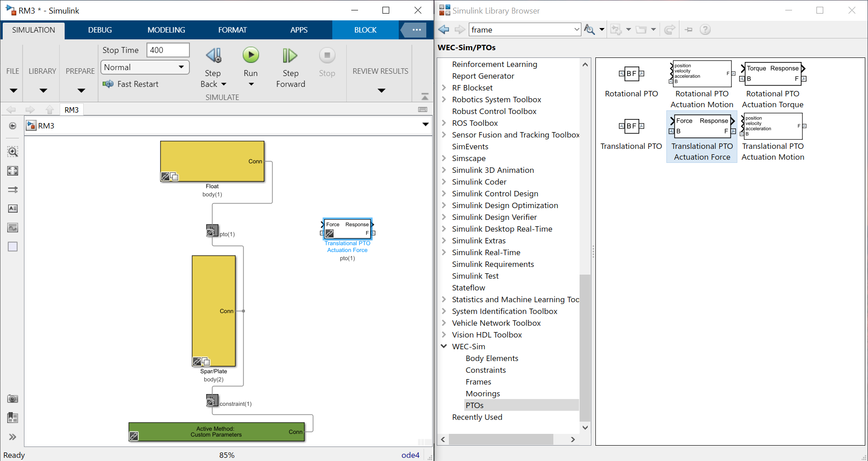Click the 85% zoom level in status bar
The width and height of the screenshot is (868, 461).
point(227,455)
